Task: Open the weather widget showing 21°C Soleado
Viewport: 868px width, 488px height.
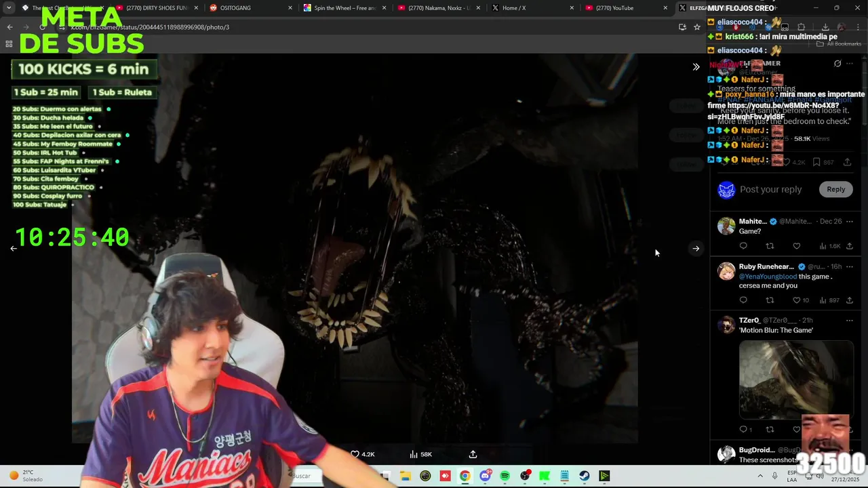Action: click(x=25, y=475)
